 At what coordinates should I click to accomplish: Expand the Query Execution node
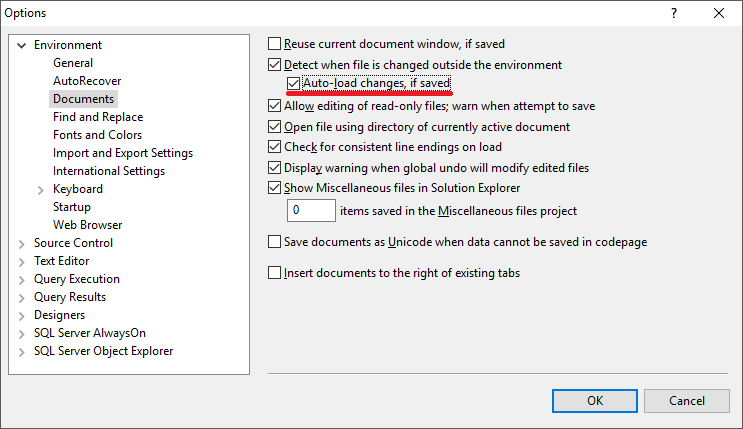[x=22, y=280]
